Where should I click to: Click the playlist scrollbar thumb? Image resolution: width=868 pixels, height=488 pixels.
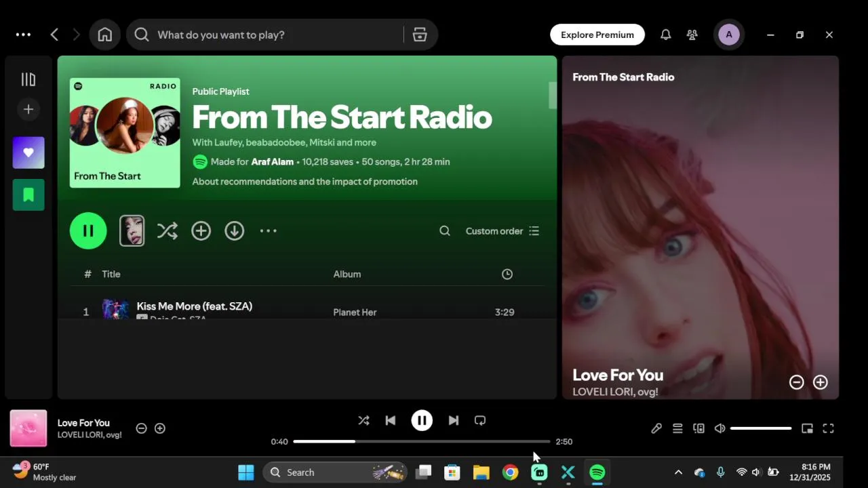(553, 95)
